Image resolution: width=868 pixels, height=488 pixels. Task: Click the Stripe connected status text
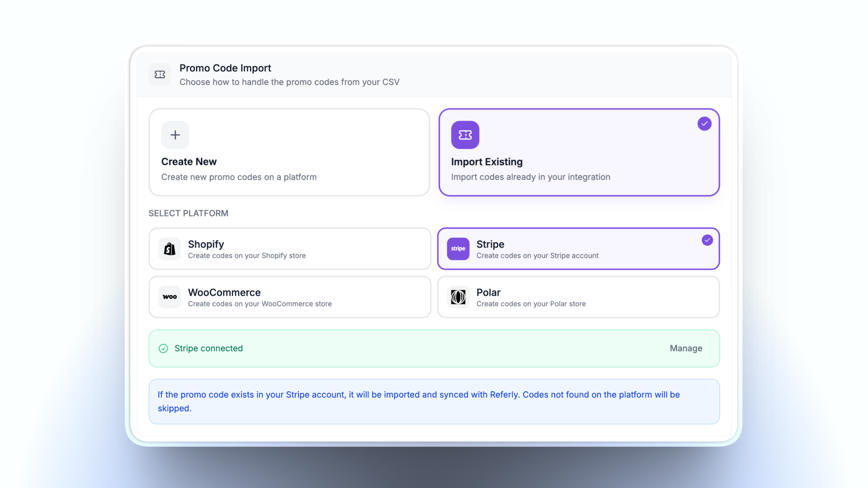[208, 348]
